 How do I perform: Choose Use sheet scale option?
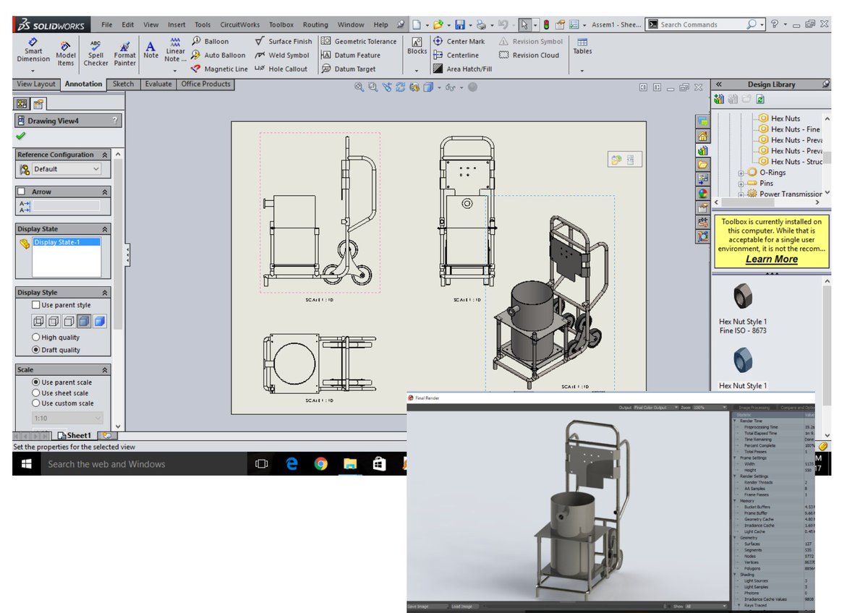point(36,393)
